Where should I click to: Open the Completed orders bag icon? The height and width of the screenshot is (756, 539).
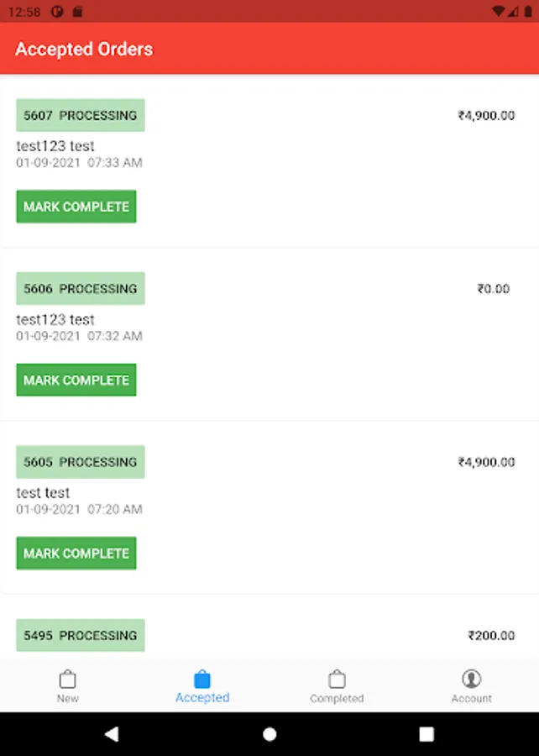337,679
